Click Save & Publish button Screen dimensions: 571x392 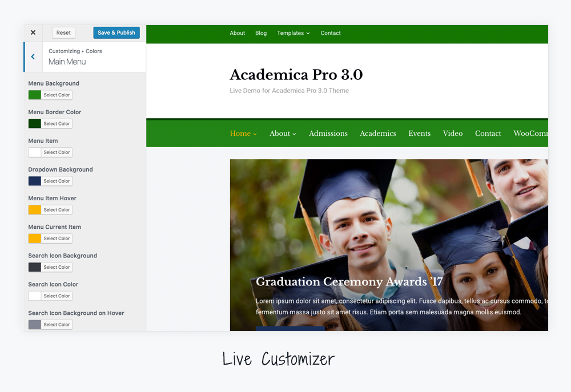[116, 33]
